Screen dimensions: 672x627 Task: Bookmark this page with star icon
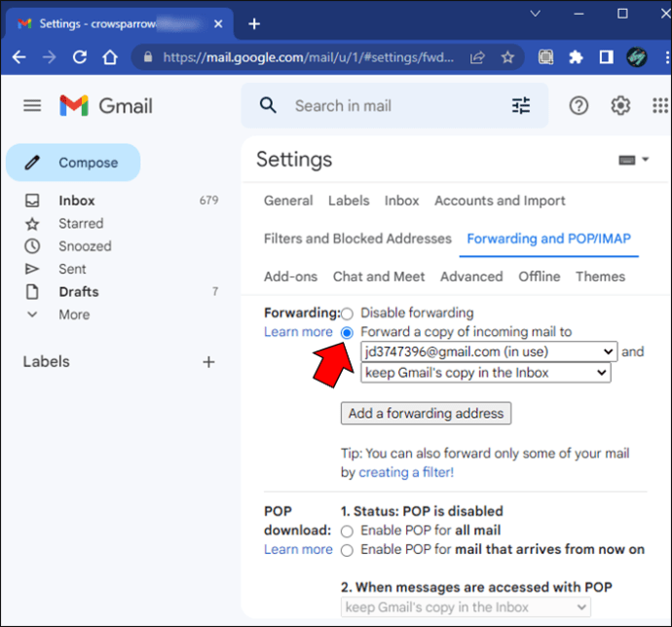[507, 57]
